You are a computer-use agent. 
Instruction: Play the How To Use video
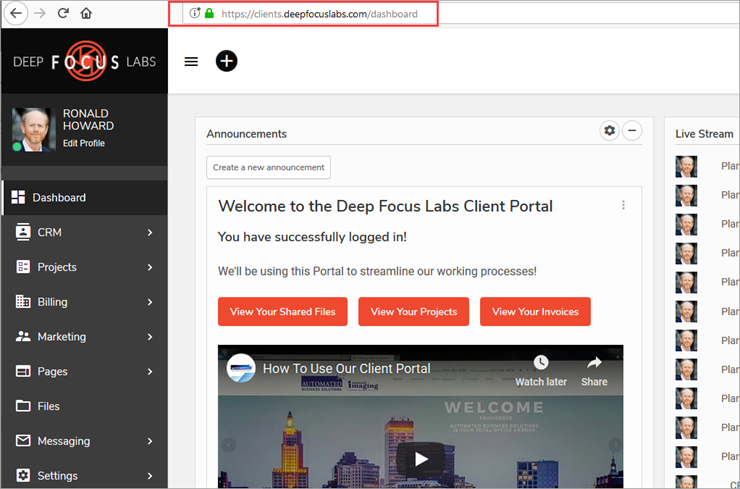point(420,460)
